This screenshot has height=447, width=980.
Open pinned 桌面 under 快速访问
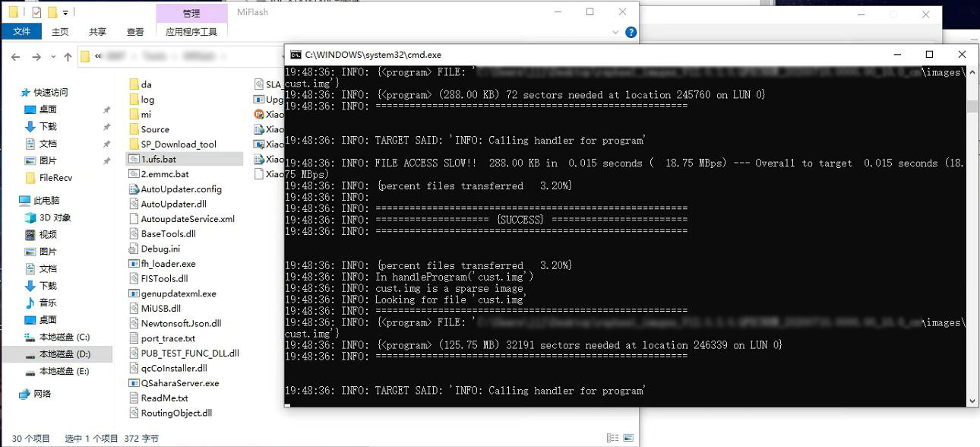pos(48,109)
